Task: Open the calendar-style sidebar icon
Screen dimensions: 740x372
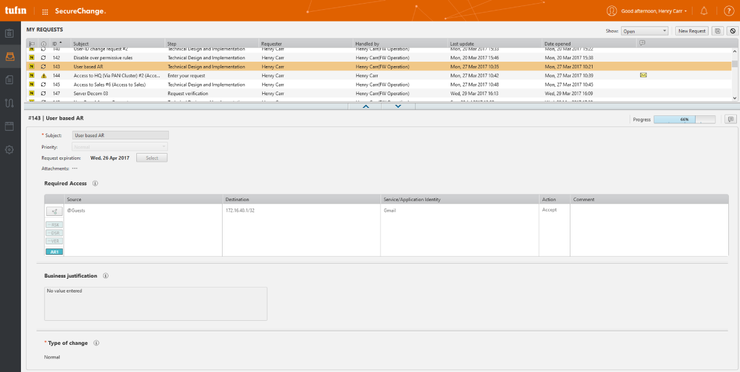Action: point(9,126)
